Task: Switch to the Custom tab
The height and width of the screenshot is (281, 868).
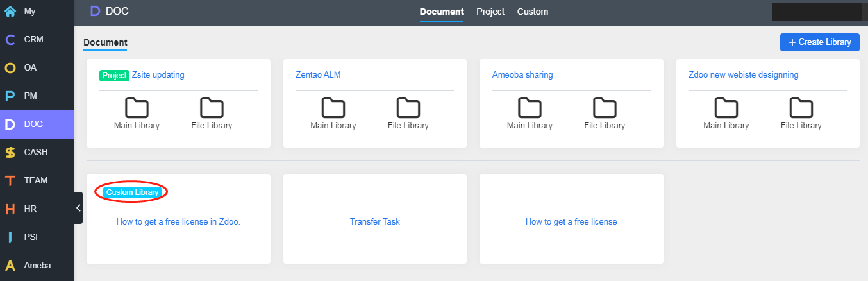Action: pyautogui.click(x=533, y=12)
